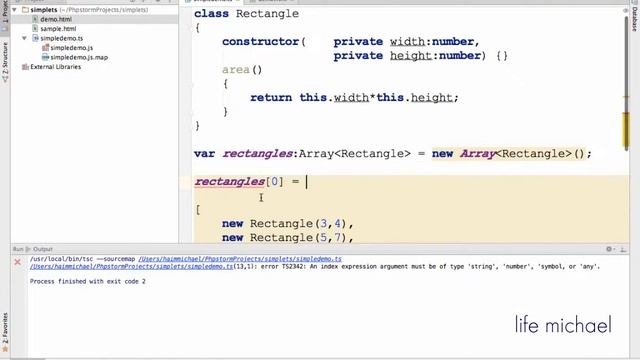Click the 'area' method name
640x360 pixels.
[x=236, y=70]
